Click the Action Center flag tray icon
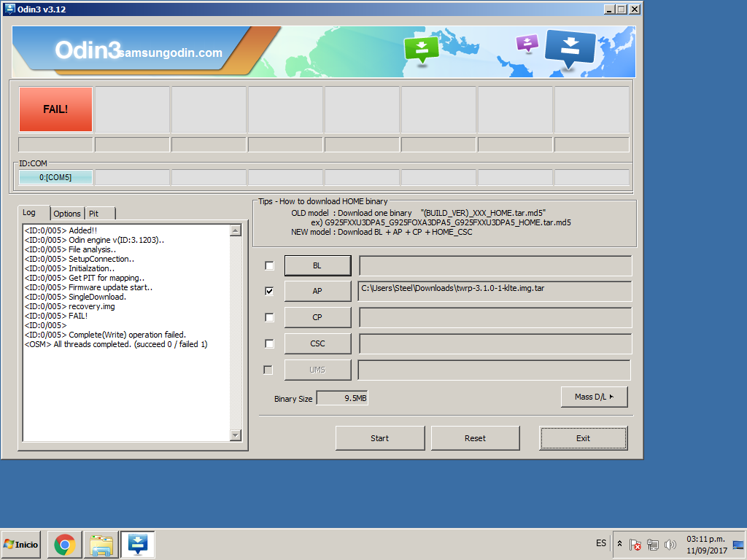747x560 pixels. pos(635,544)
